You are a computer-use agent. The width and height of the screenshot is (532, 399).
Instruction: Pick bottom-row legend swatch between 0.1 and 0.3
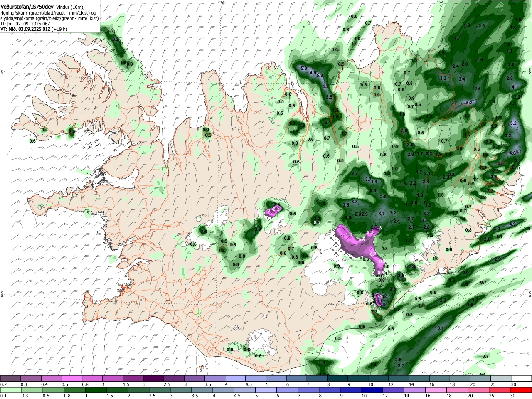click(10, 390)
